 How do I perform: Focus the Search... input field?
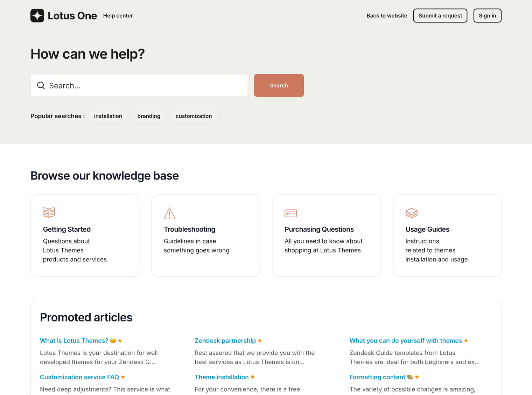(x=139, y=85)
